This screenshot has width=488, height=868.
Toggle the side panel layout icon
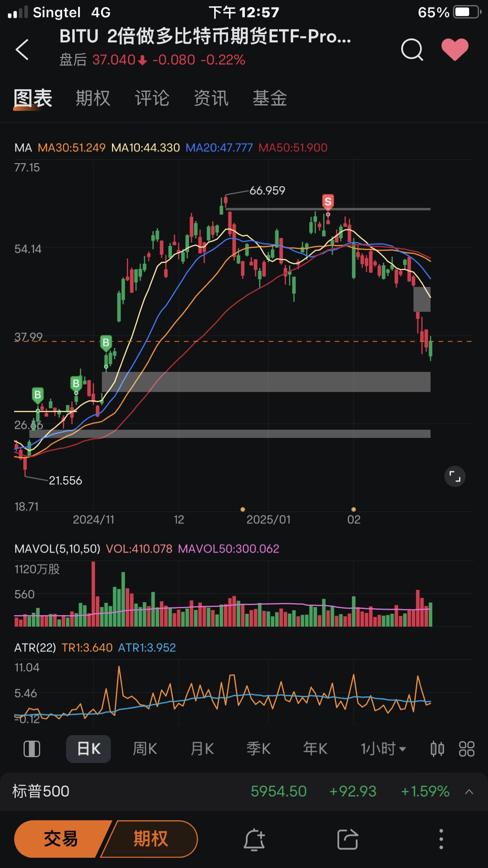click(x=32, y=749)
